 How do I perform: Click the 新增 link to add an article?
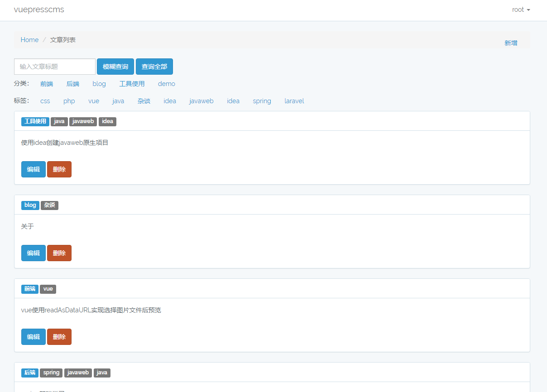click(x=511, y=43)
